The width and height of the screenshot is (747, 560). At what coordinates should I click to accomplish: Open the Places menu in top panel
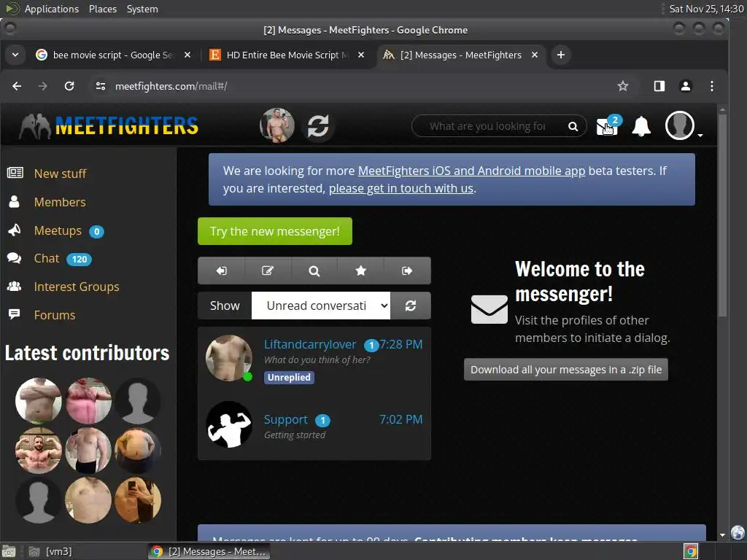point(103,9)
